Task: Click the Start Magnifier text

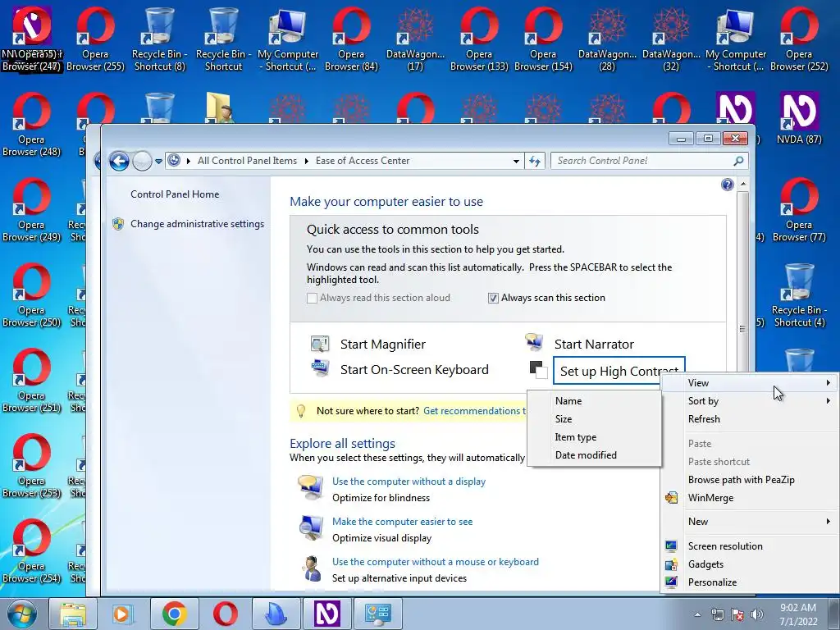Action: 383,345
